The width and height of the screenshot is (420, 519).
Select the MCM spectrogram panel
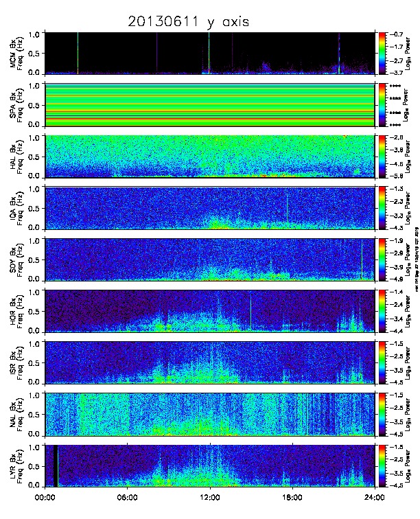pyautogui.click(x=210, y=53)
